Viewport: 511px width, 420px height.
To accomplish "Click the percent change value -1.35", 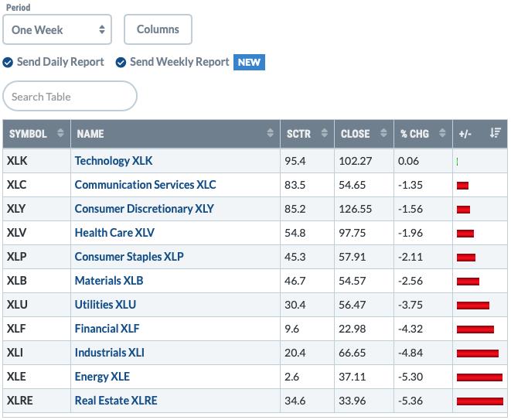I will click(411, 185).
